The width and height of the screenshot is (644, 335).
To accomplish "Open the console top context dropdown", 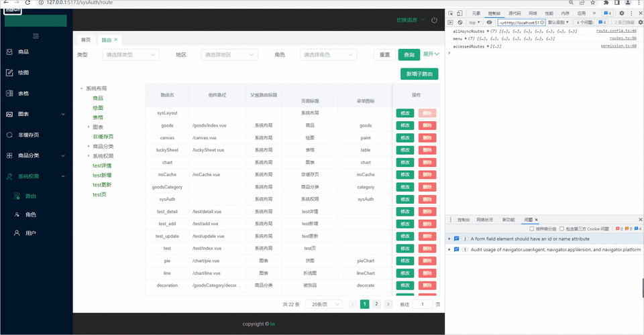I will [x=474, y=23].
